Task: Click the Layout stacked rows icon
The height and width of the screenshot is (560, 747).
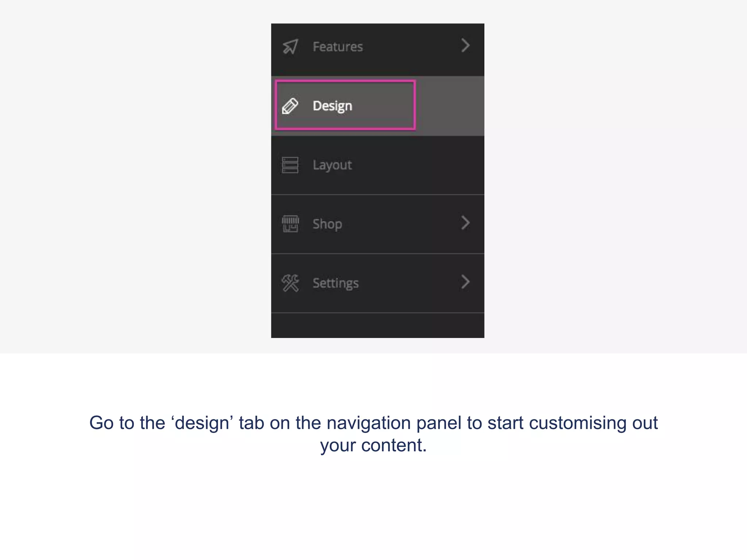Action: (x=290, y=165)
